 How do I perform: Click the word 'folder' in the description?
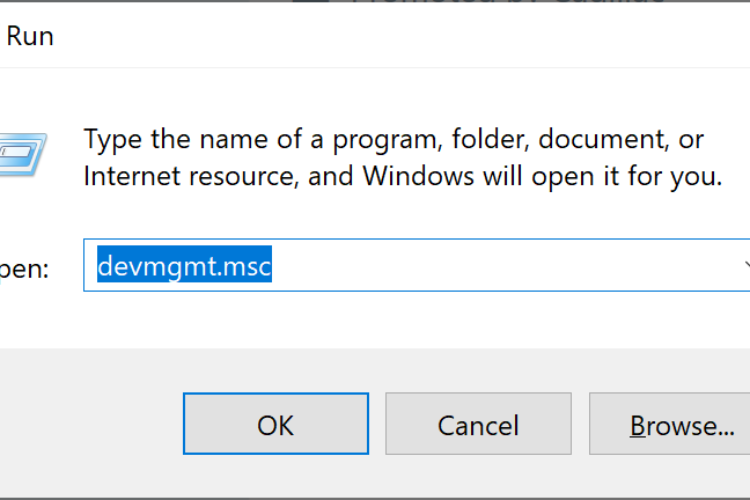coord(490,139)
